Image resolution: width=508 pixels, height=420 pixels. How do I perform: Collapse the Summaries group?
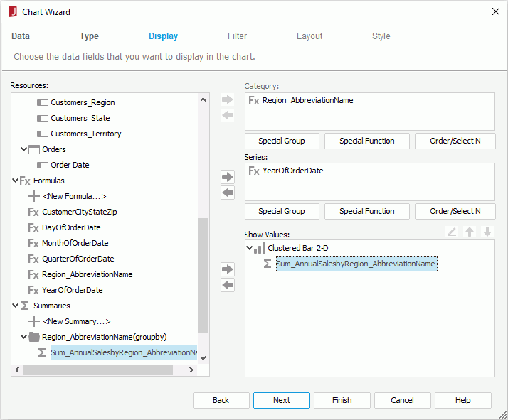tap(16, 306)
